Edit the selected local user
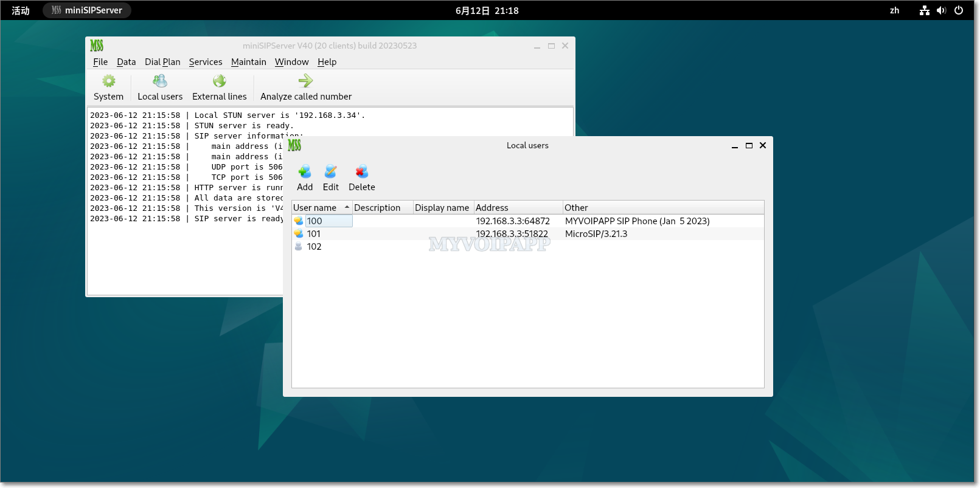 (x=331, y=178)
